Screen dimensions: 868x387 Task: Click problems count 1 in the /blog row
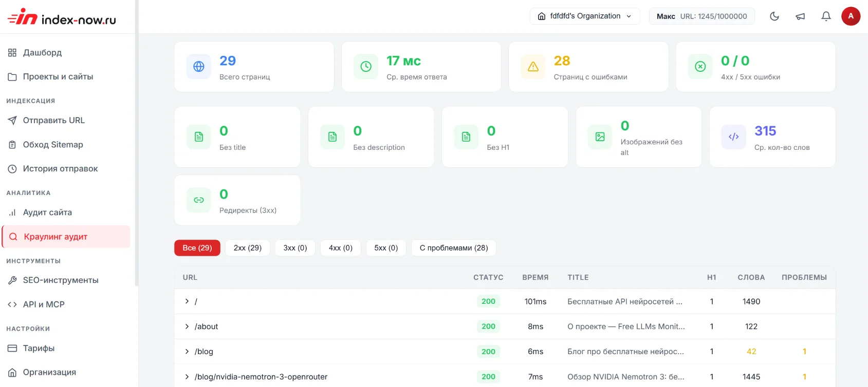pos(804,352)
